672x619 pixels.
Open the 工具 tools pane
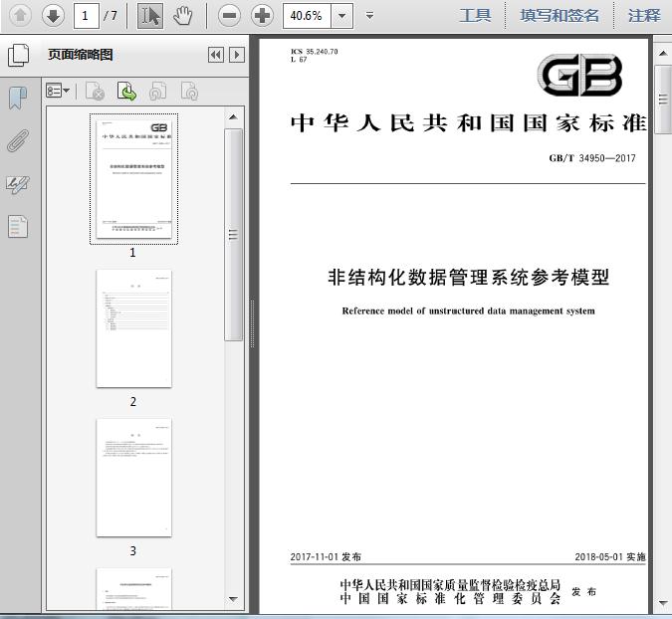(x=476, y=16)
